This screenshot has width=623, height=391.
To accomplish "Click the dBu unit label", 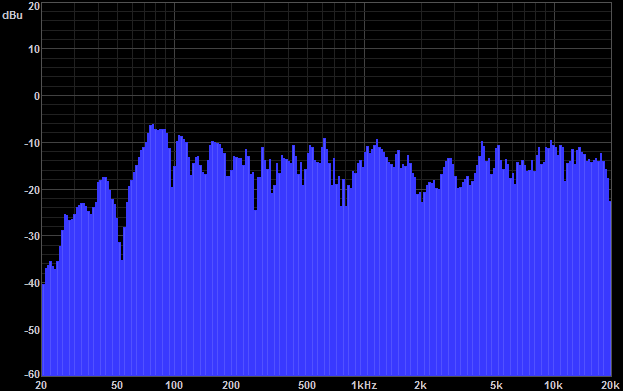I will point(12,15).
